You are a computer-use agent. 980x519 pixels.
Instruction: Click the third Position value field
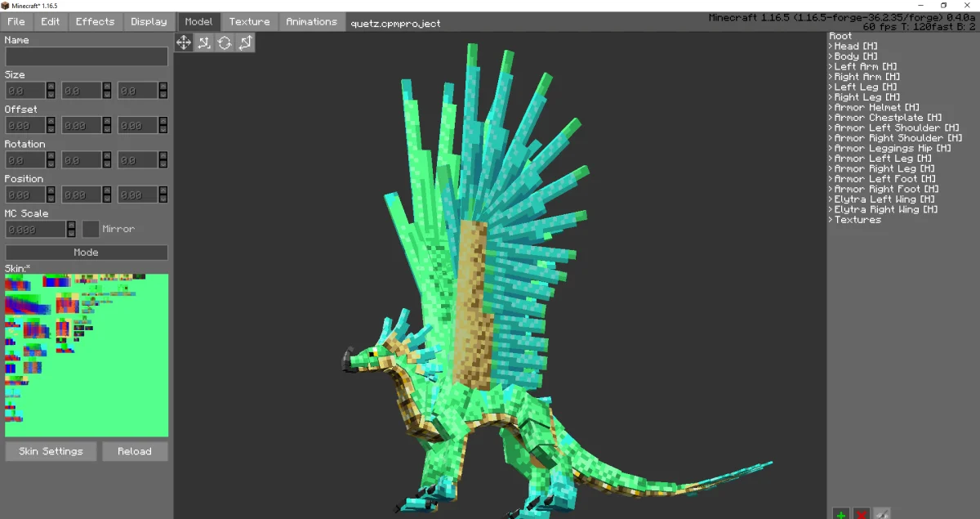click(x=138, y=195)
